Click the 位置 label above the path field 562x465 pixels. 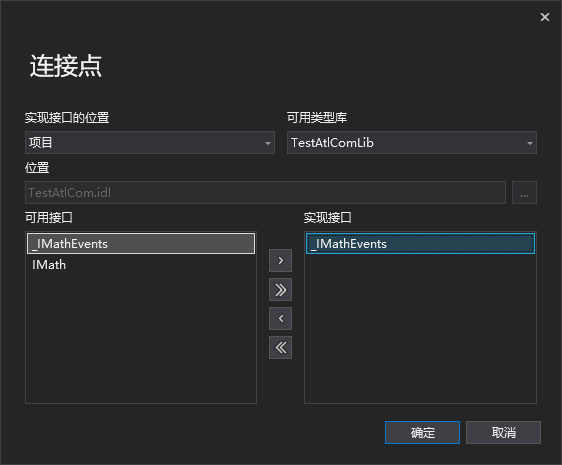tap(37, 167)
